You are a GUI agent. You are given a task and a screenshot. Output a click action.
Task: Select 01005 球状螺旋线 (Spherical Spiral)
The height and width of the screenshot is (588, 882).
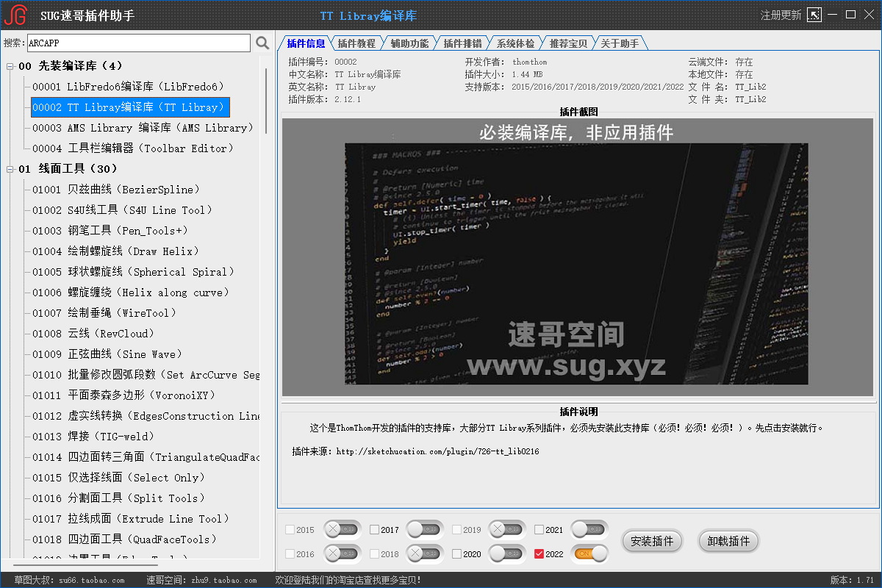[133, 272]
